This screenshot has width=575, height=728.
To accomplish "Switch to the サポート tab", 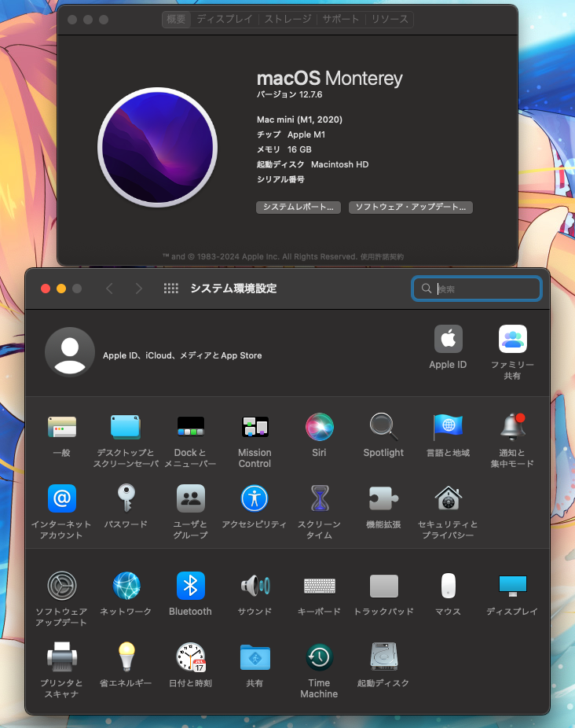I will (x=341, y=19).
